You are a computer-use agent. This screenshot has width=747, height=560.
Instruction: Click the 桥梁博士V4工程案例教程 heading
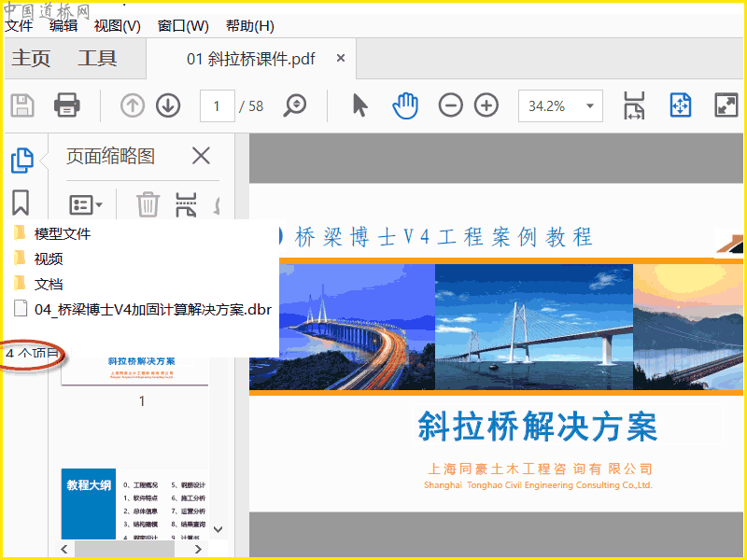tap(443, 237)
